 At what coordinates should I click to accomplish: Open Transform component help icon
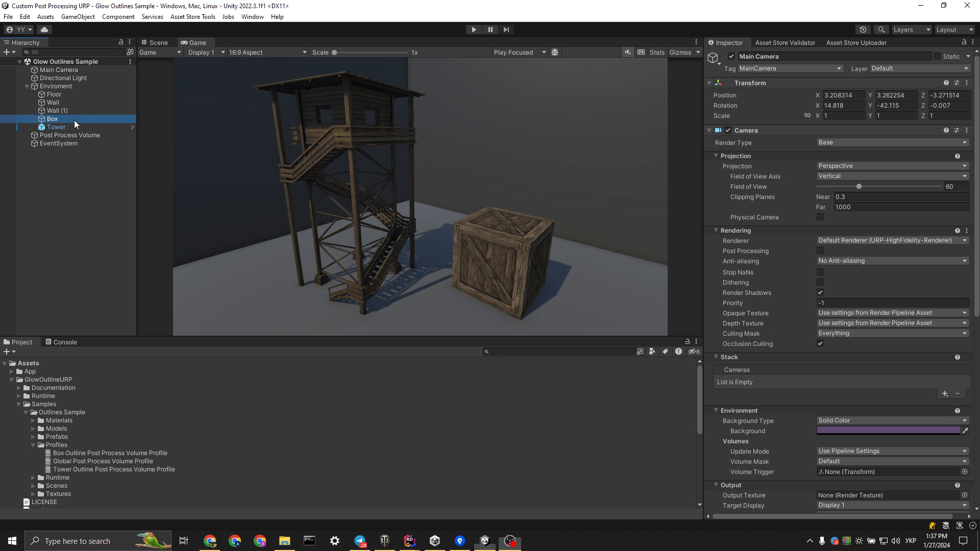[x=946, y=83]
